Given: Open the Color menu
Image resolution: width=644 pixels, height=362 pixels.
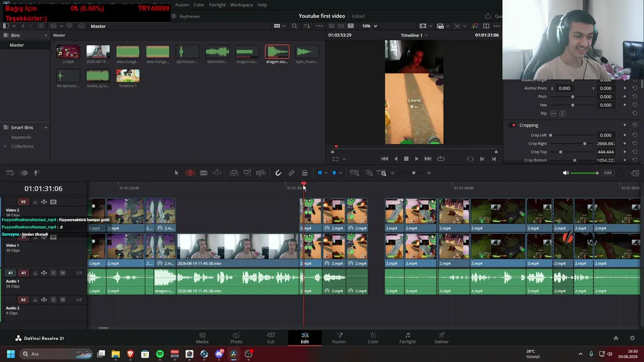Looking at the screenshot, I should (x=199, y=5).
